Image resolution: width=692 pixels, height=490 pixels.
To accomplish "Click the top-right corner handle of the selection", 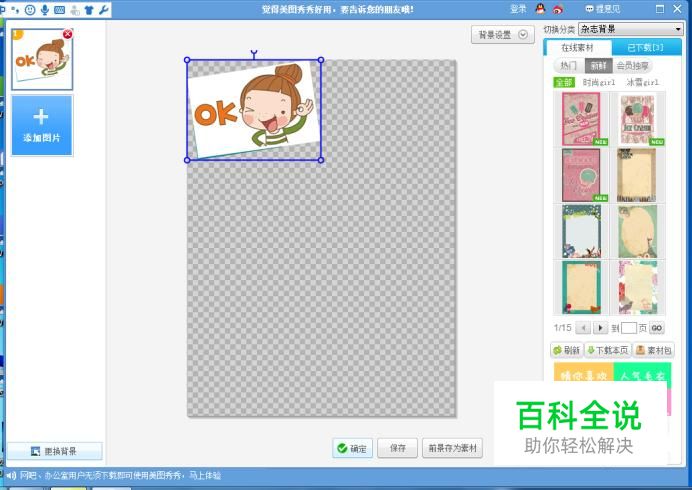I will point(321,60).
